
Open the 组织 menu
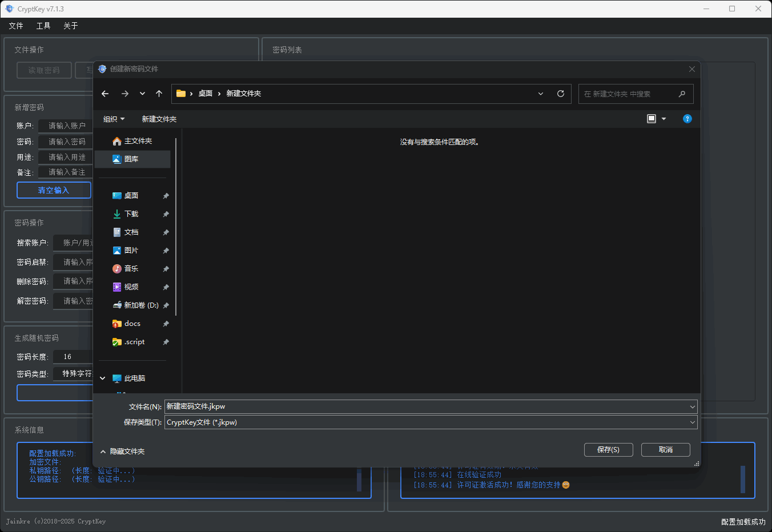tap(114, 119)
